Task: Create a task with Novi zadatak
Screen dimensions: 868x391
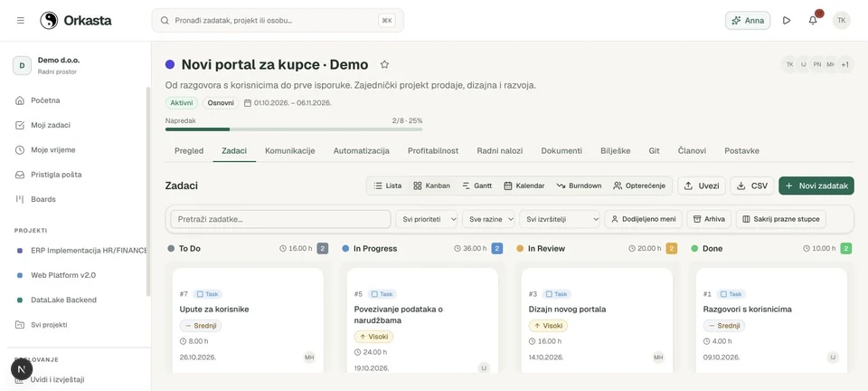Action: tap(816, 186)
